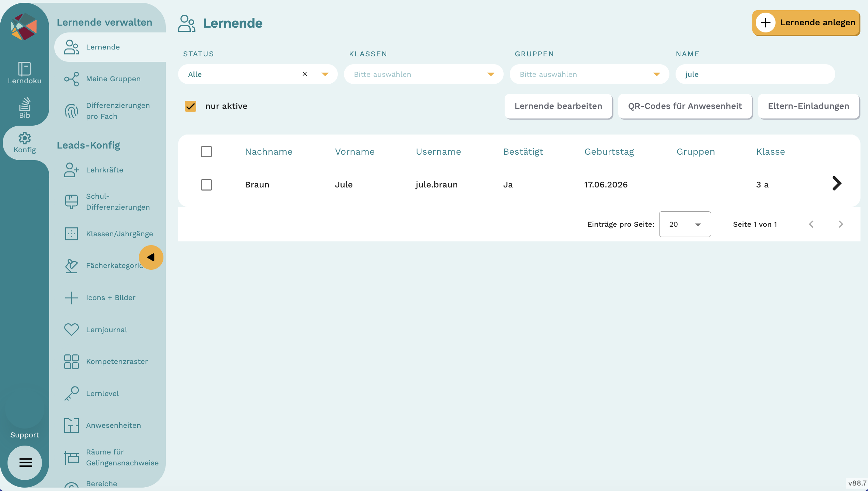Click the Schul-Differenzierungen brush icon

(71, 202)
